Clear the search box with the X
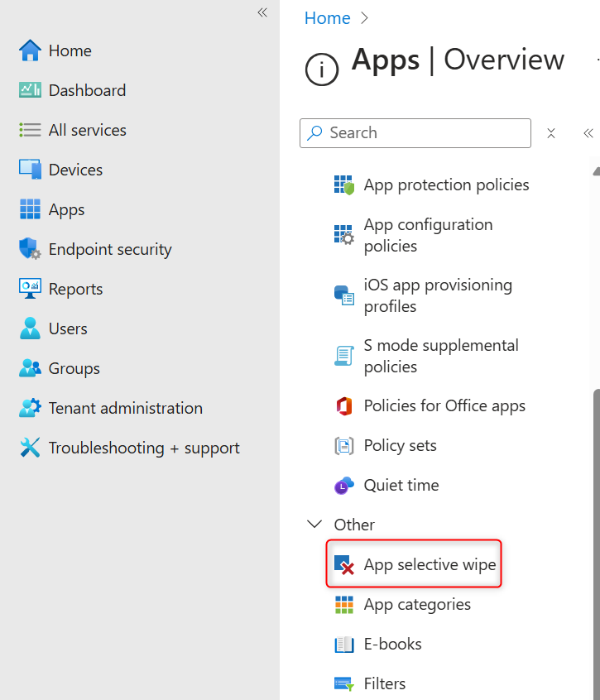Screen dimensions: 600x700 pyautogui.click(x=551, y=133)
